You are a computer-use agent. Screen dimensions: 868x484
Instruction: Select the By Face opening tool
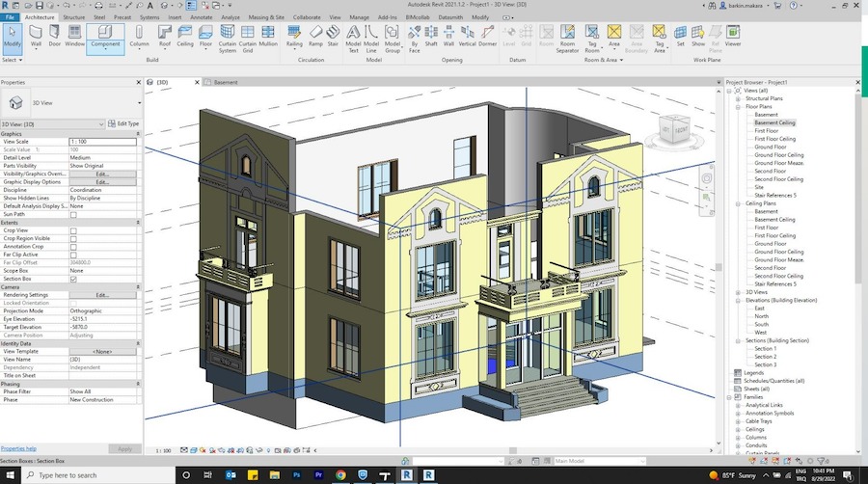tap(414, 39)
